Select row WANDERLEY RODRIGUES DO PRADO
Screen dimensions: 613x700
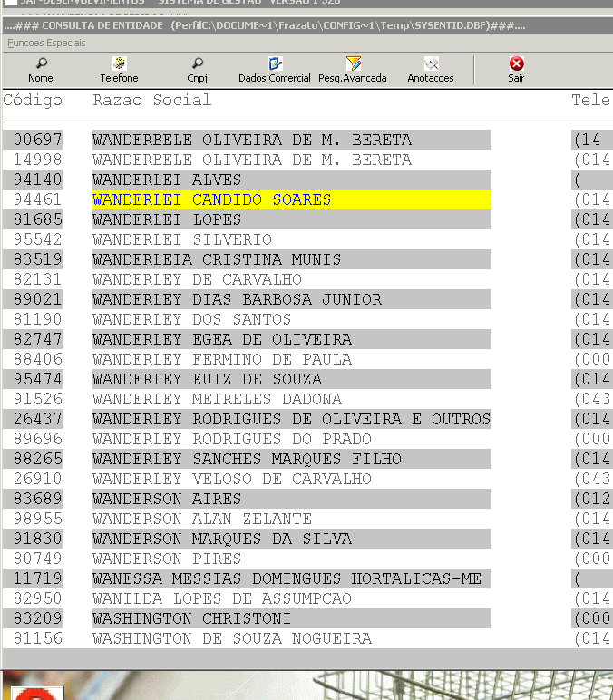[x=292, y=439]
